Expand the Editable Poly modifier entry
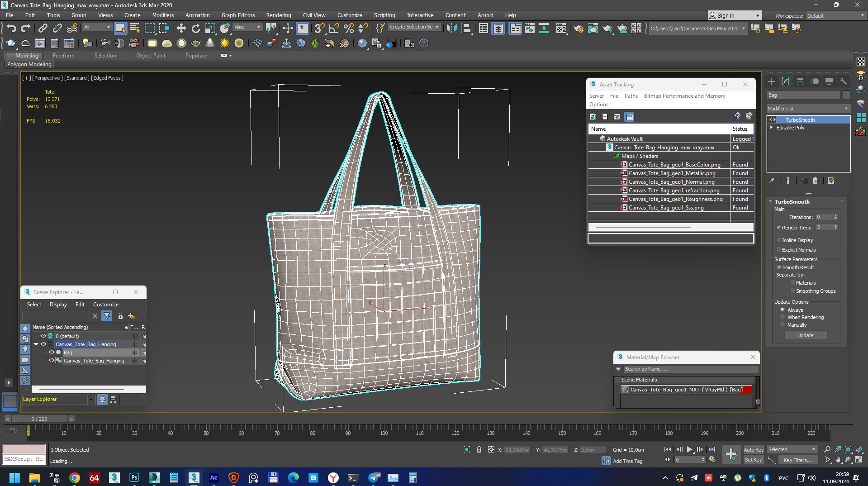The image size is (868, 486). [x=772, y=128]
